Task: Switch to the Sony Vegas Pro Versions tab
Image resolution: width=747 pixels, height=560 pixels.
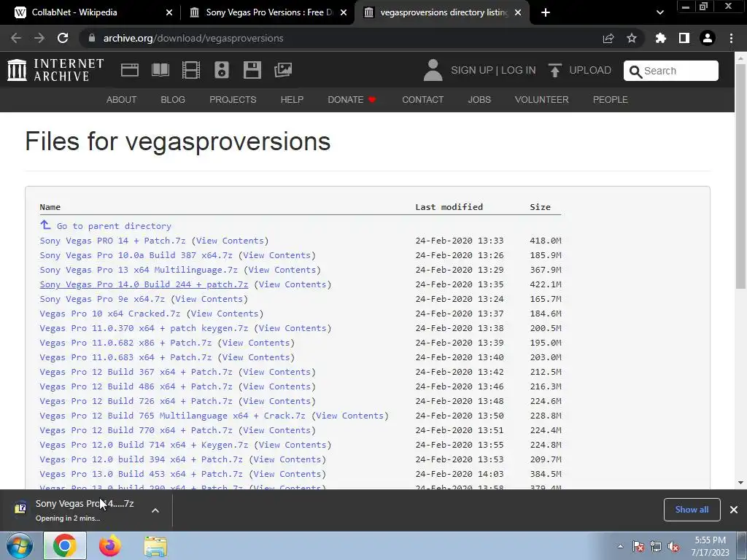Action: [268, 12]
